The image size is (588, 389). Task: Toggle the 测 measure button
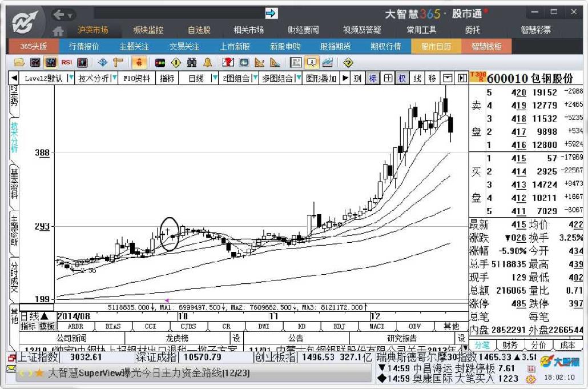tap(357, 78)
